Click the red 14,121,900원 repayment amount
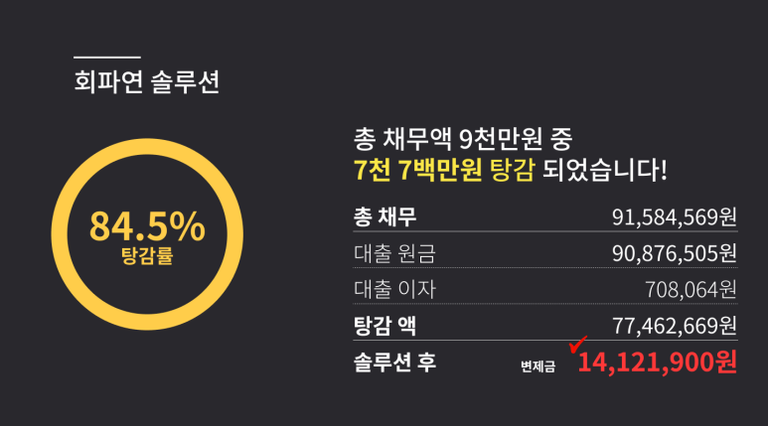The width and height of the screenshot is (768, 426). click(657, 361)
